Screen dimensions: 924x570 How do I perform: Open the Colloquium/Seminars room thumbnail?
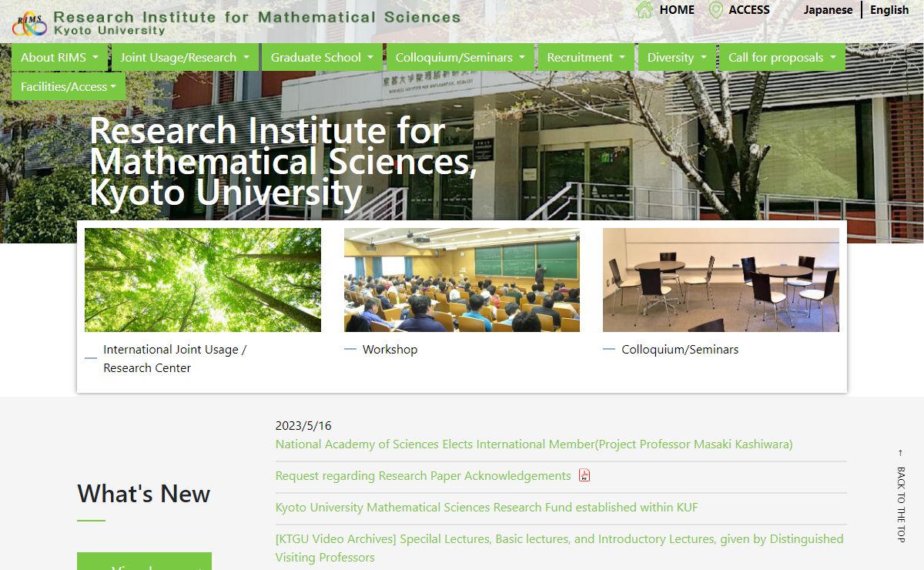(x=721, y=280)
